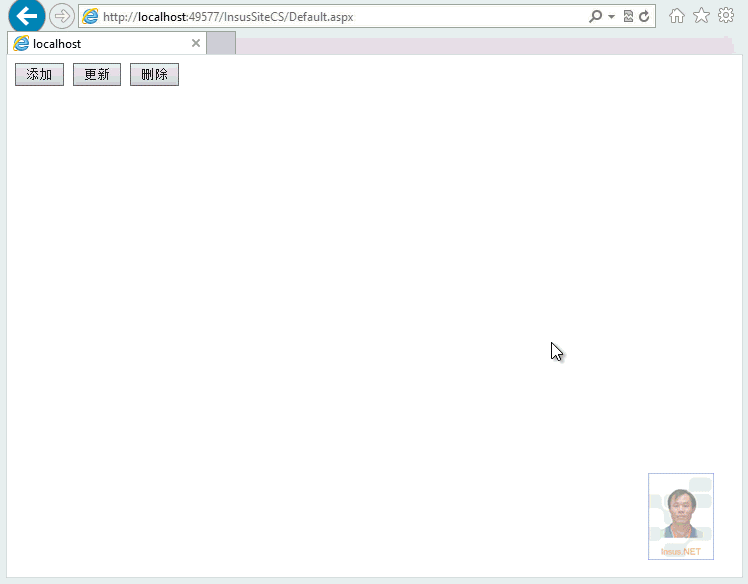Open the Home page icon
The height and width of the screenshot is (584, 748).
(x=677, y=16)
